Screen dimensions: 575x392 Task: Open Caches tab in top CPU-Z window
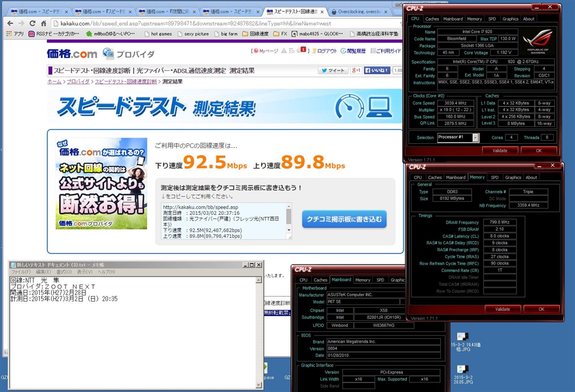coord(432,19)
